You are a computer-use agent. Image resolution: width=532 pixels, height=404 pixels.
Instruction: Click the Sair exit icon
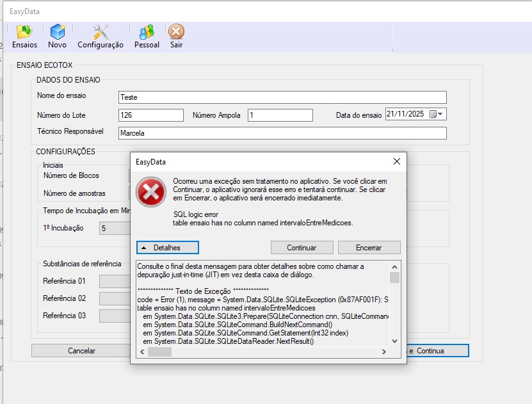point(176,32)
